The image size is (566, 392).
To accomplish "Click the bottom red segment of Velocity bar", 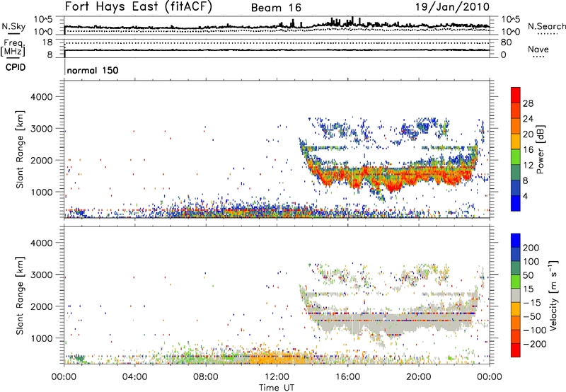I will click(x=516, y=350).
